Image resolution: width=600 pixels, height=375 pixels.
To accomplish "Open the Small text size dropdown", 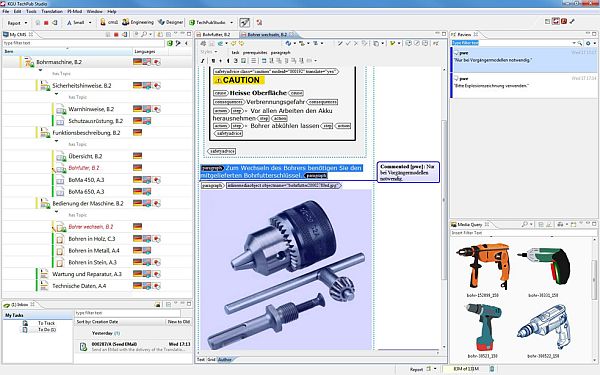I will coord(89,23).
